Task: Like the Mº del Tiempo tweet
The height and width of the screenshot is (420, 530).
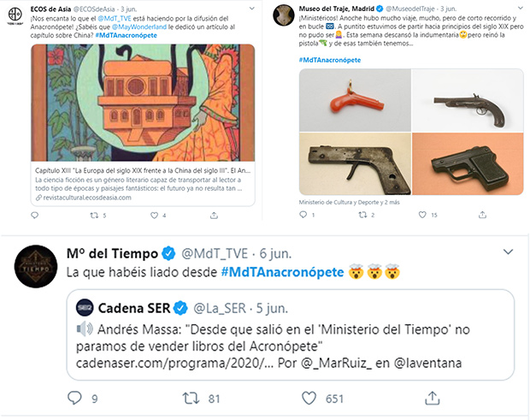Action: click(309, 398)
